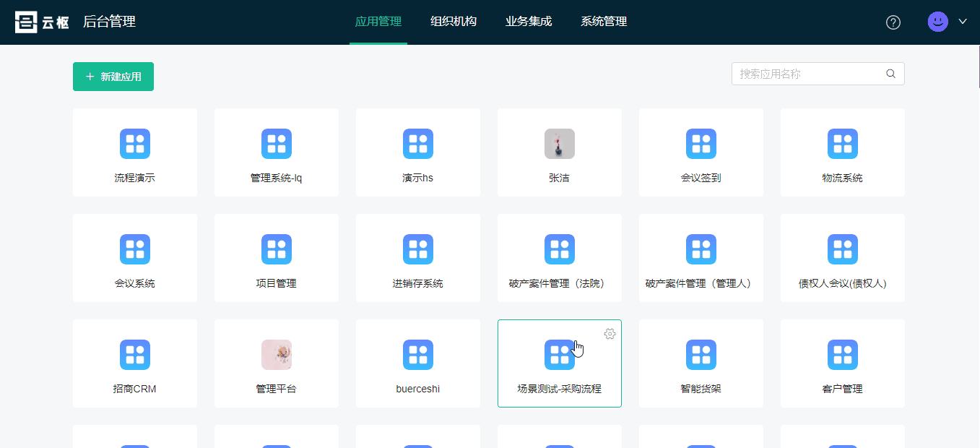The image size is (980, 448).
Task: Click the purple smiley user avatar
Action: click(x=938, y=22)
